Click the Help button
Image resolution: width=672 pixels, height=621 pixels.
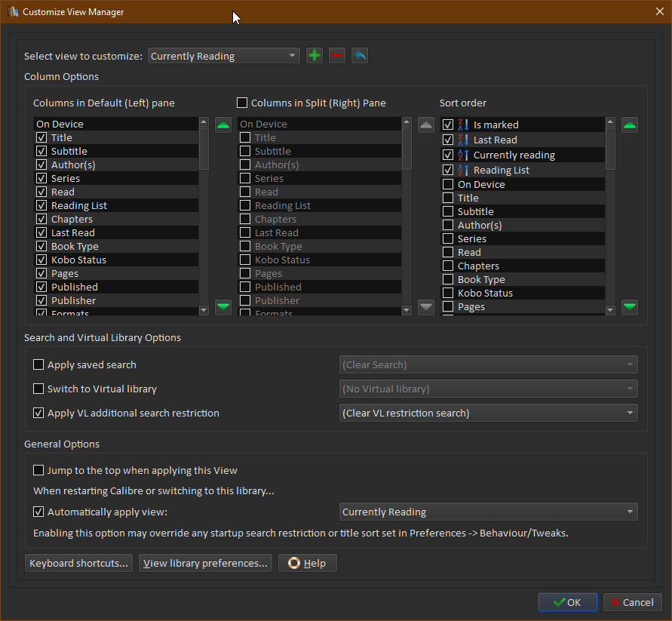307,563
